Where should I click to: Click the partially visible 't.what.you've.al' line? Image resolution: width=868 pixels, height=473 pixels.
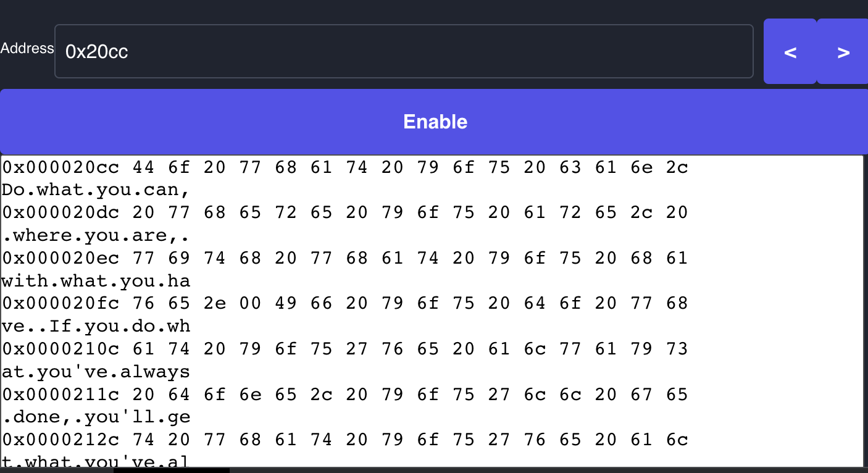click(96, 461)
